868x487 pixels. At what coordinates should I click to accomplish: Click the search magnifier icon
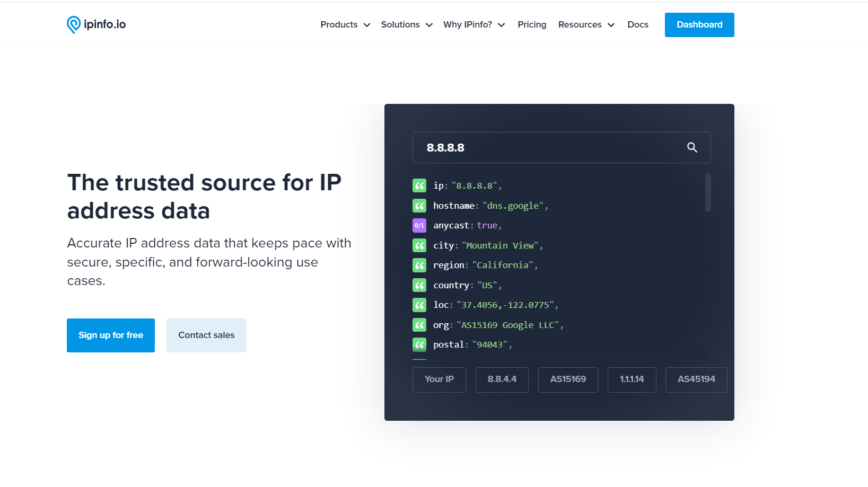pyautogui.click(x=692, y=147)
